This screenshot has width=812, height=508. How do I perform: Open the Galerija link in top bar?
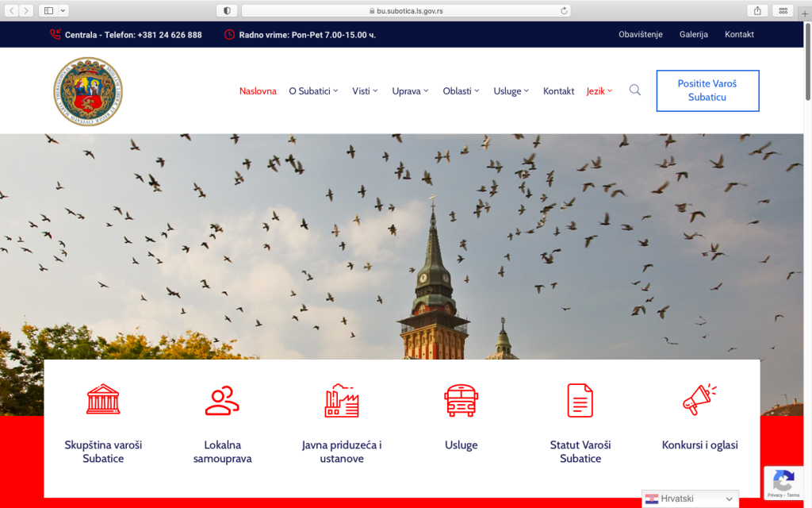pyautogui.click(x=693, y=34)
